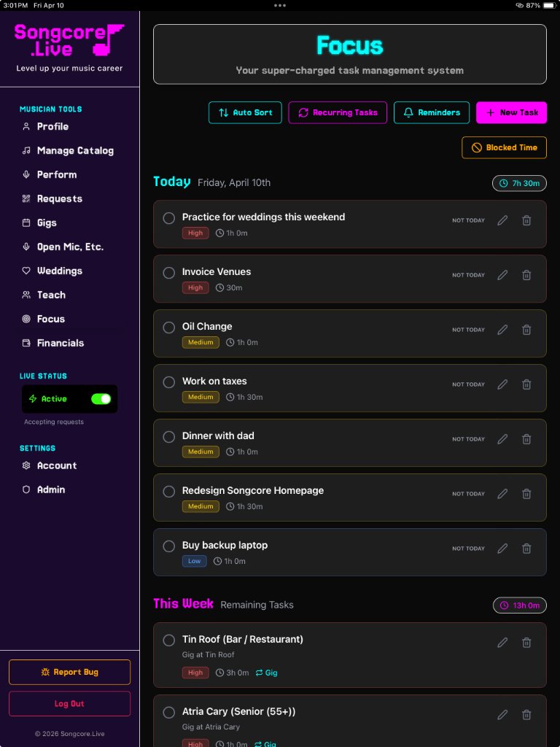Viewport: 560px width, 747px height.
Task: Edit the Buy backup laptop task
Action: (x=502, y=549)
